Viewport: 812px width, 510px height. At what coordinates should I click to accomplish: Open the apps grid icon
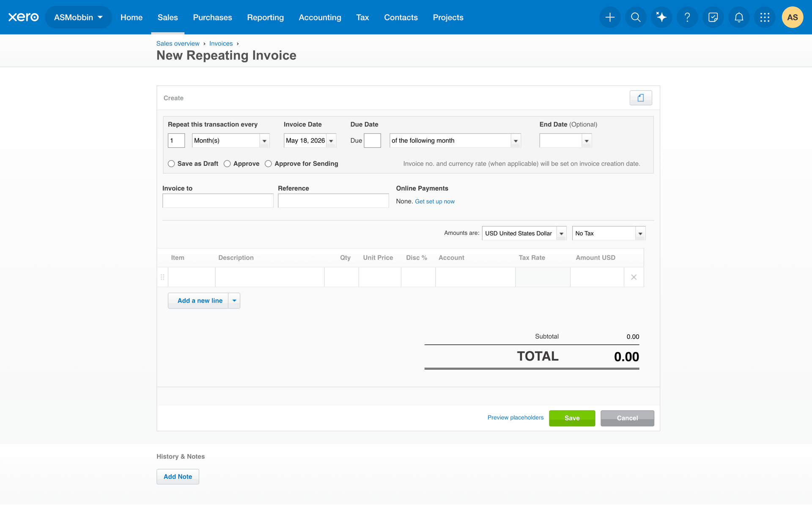click(x=765, y=17)
